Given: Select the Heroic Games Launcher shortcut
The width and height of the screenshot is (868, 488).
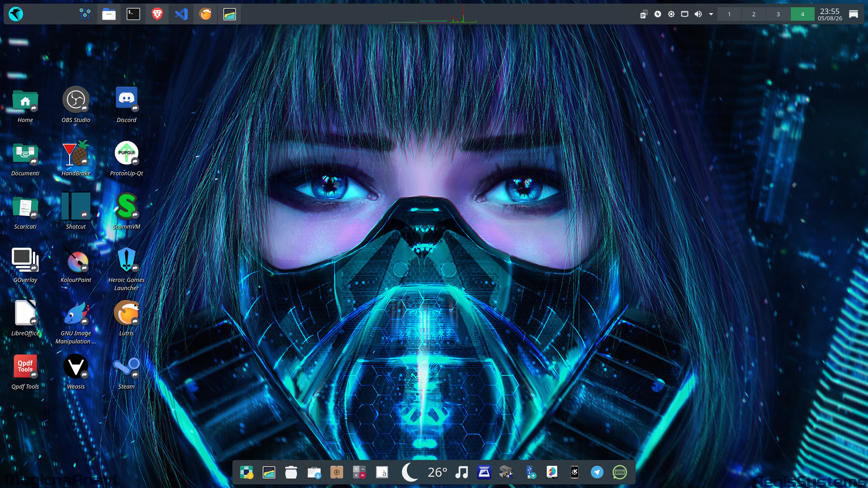Looking at the screenshot, I should [x=127, y=269].
